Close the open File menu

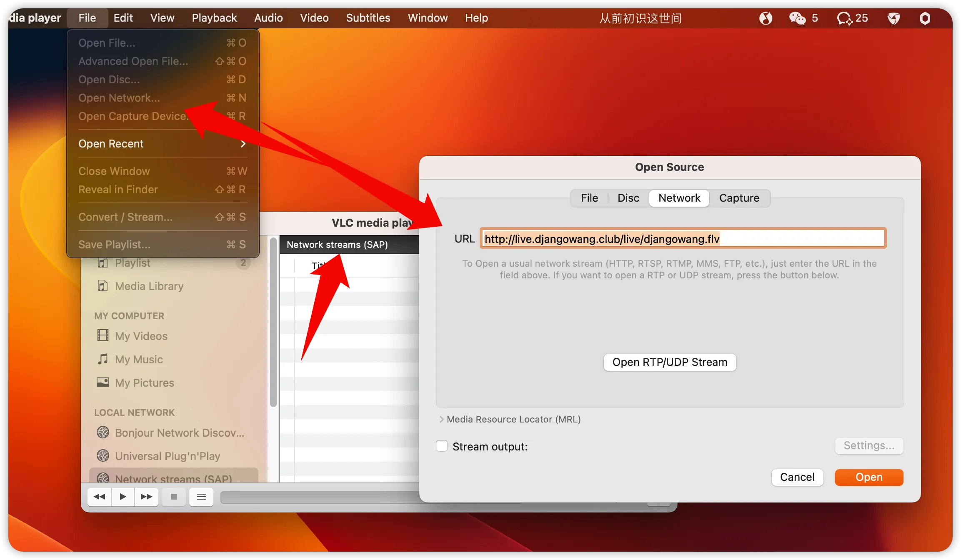point(87,18)
